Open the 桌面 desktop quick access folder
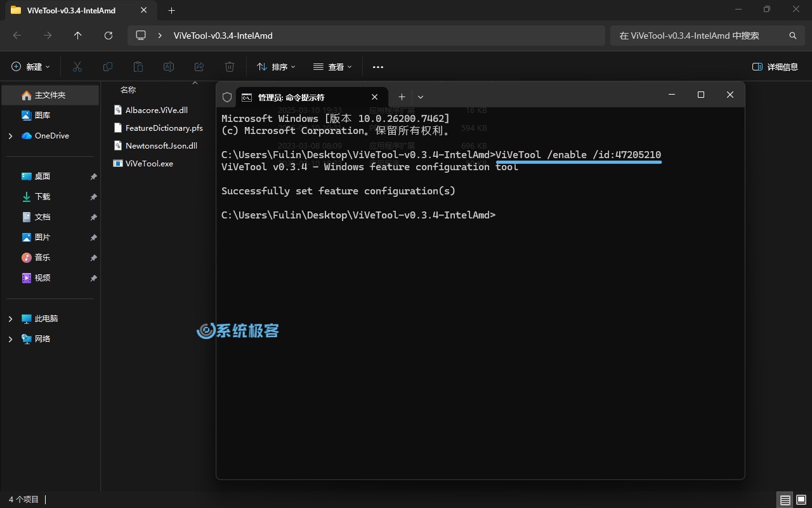 42,177
